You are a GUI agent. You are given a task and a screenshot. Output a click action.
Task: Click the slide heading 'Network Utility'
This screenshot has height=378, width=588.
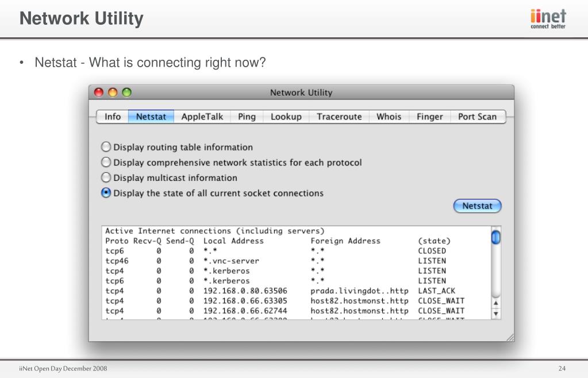click(82, 18)
